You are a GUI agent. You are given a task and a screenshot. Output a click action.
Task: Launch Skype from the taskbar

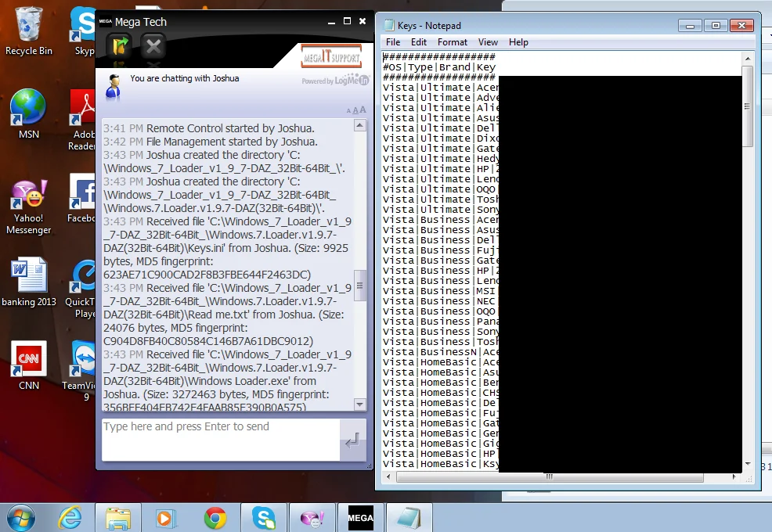tap(265, 517)
